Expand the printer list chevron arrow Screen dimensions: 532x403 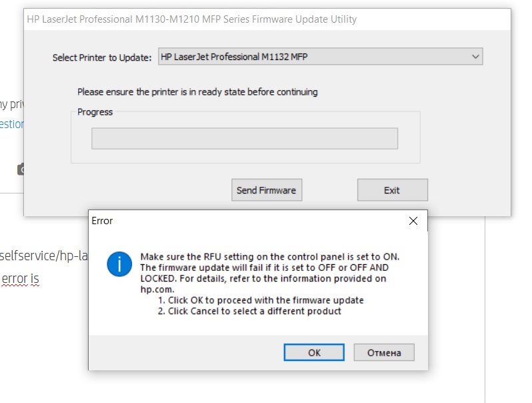(475, 57)
